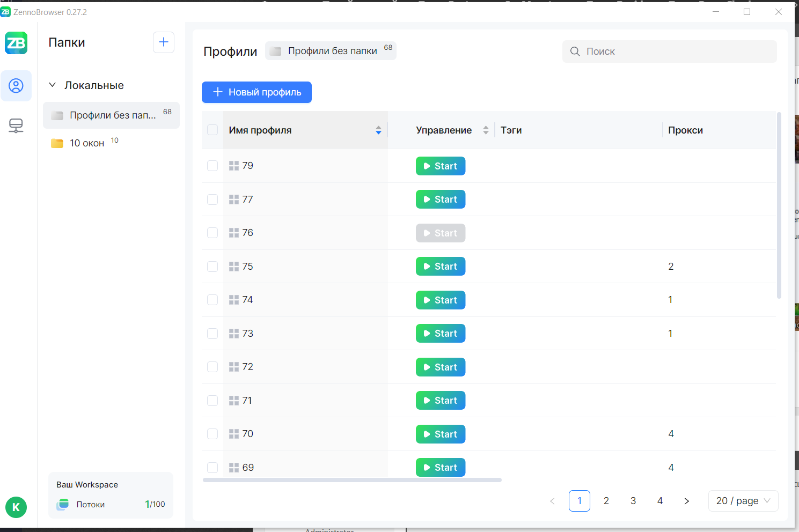This screenshot has height=532, width=799.
Task: Click the Windows icon of profile 73
Action: pos(234,334)
